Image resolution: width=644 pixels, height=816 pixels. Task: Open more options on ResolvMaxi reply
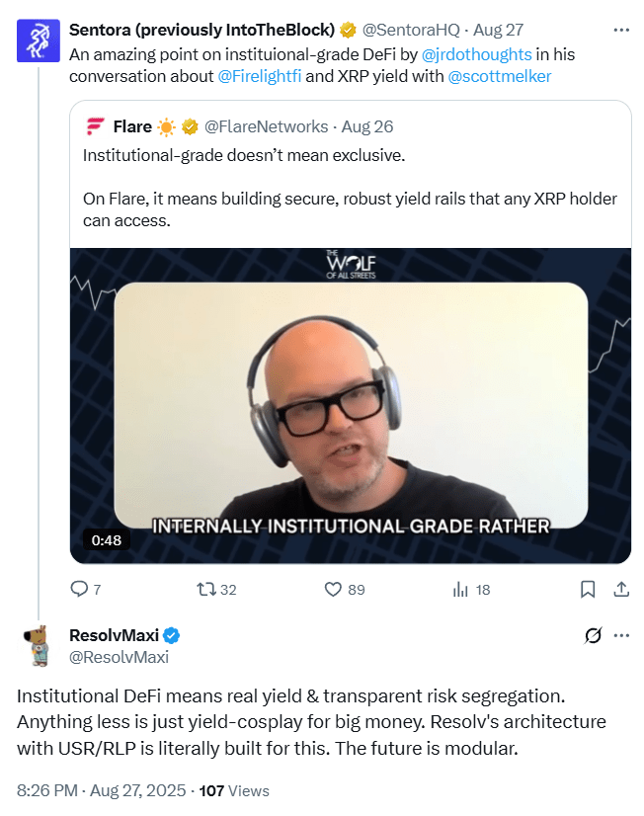(x=621, y=634)
